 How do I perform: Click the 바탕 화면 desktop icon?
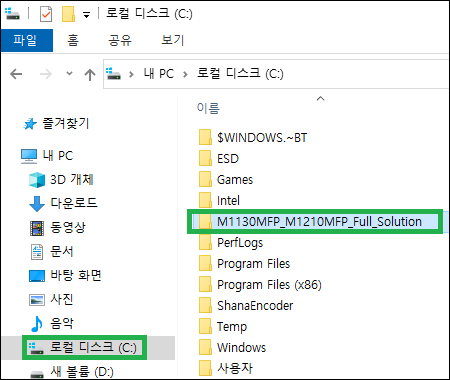(37, 276)
